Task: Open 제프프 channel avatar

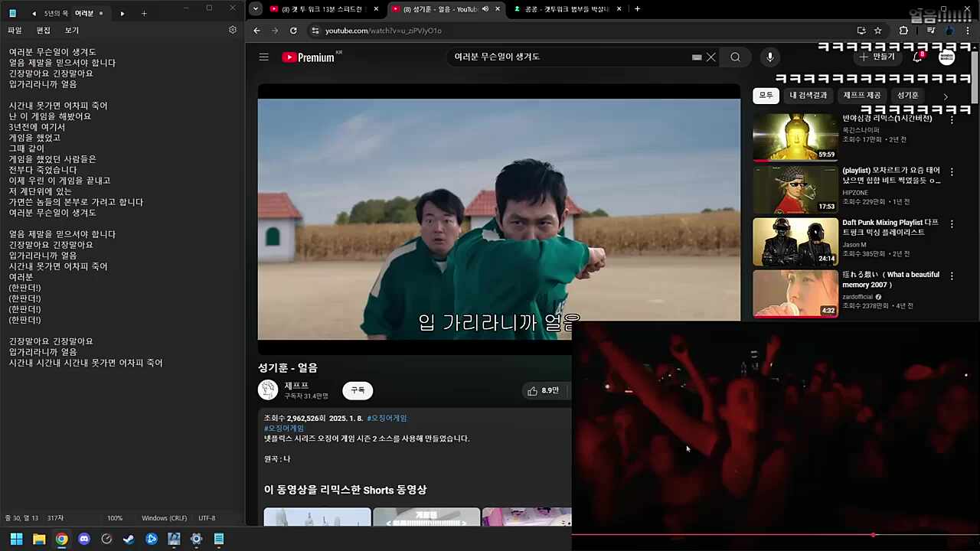Action: (268, 390)
